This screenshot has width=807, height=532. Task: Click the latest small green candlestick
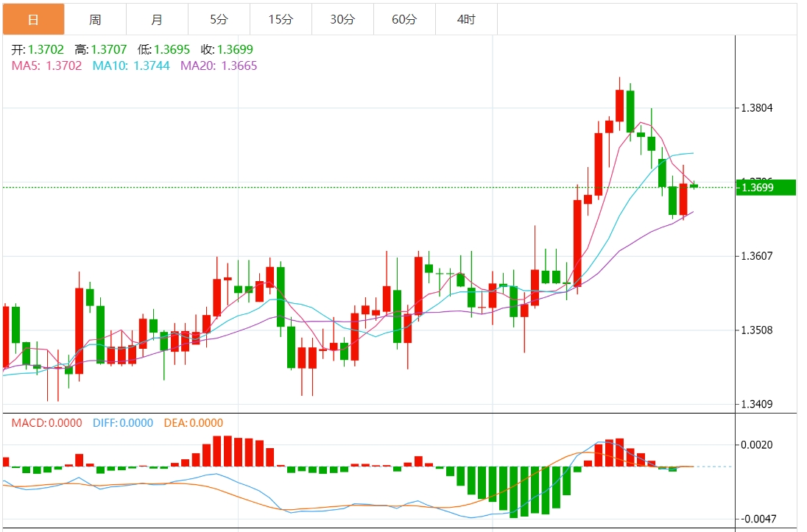tap(694, 185)
